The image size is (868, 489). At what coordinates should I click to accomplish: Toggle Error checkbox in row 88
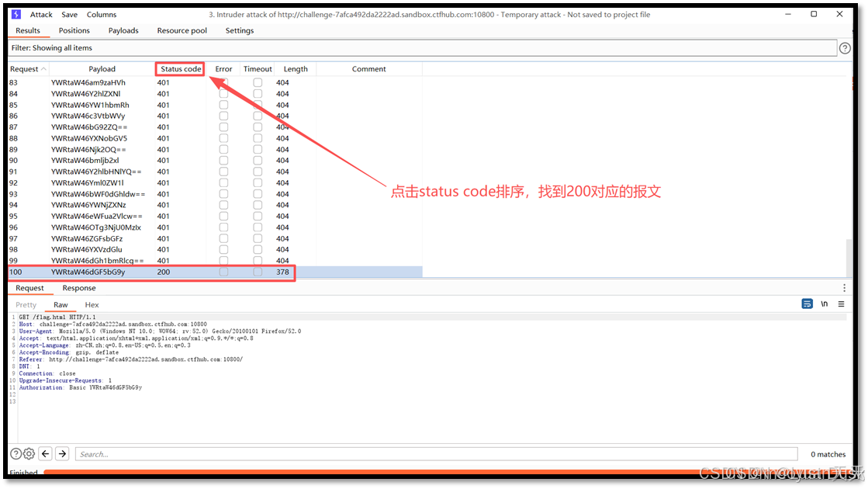[x=223, y=138]
